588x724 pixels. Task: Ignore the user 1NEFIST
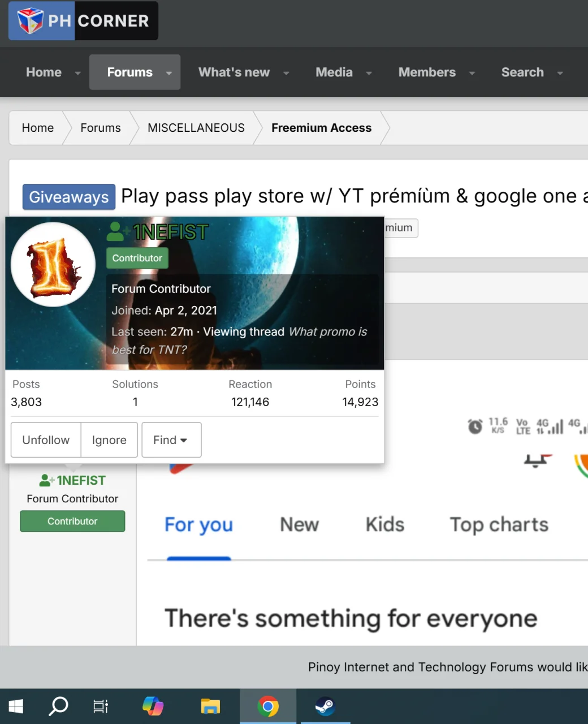tap(109, 440)
